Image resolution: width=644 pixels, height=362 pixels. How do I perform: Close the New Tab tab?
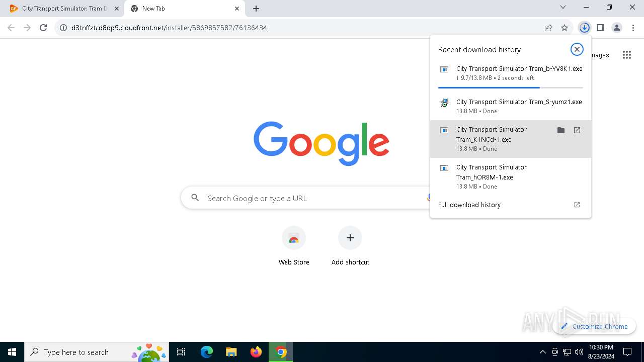(x=237, y=9)
